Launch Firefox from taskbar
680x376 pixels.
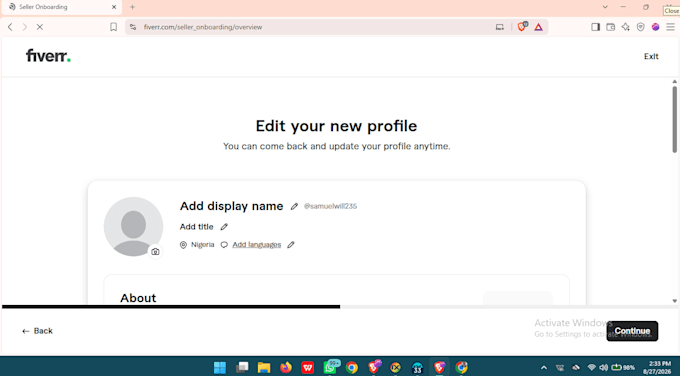point(286,367)
